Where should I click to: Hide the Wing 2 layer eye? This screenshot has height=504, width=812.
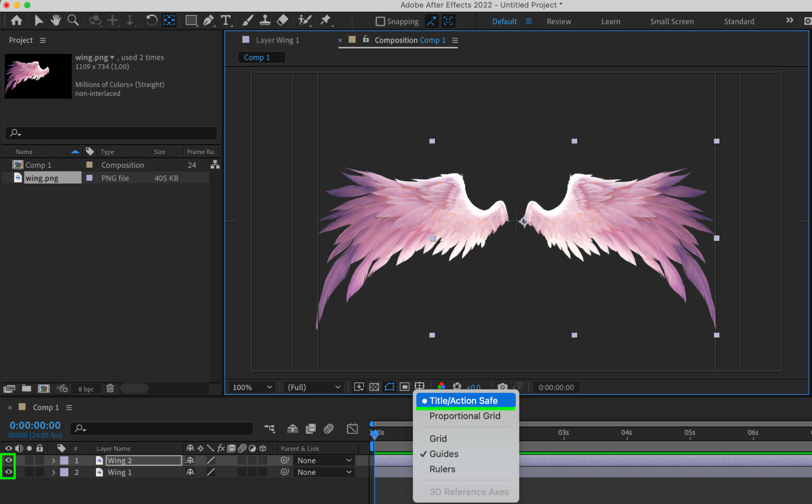(9, 460)
